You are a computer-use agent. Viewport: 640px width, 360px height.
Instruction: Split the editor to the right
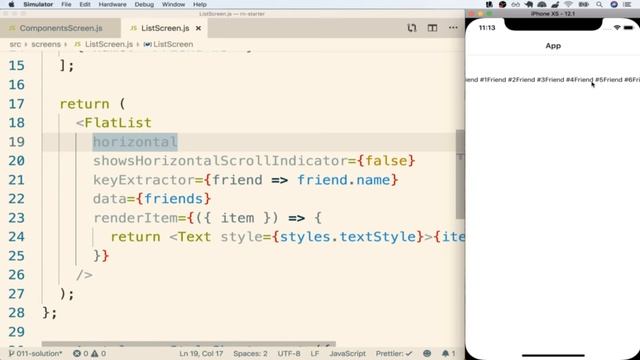(x=432, y=28)
